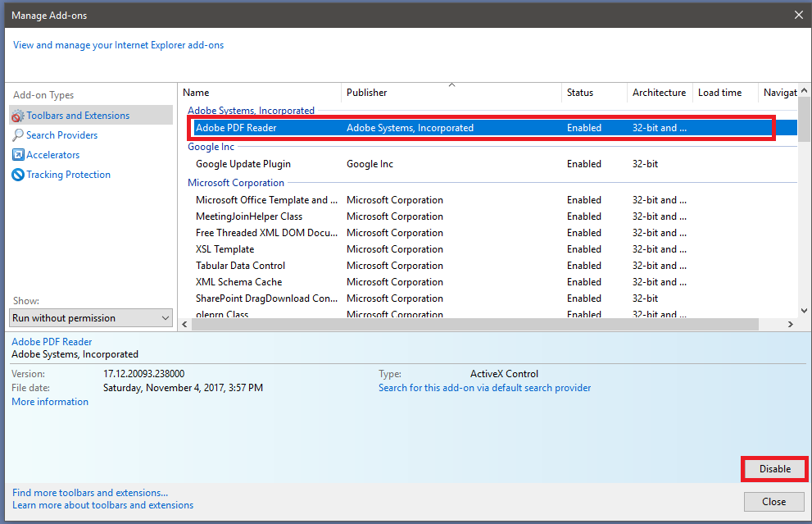Click the Enabled status of XSL Template row
The height and width of the screenshot is (524, 812).
[x=584, y=249]
